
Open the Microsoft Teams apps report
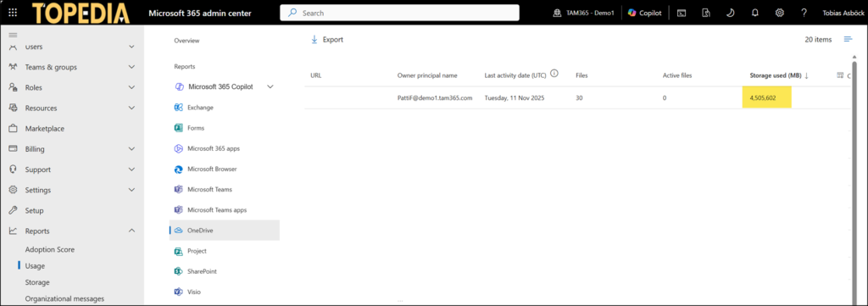coord(217,209)
